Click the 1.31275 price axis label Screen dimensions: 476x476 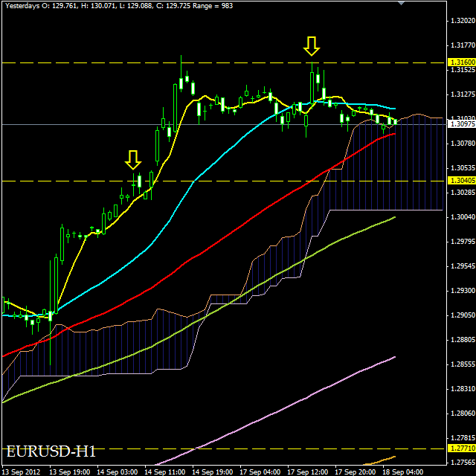[463, 94]
